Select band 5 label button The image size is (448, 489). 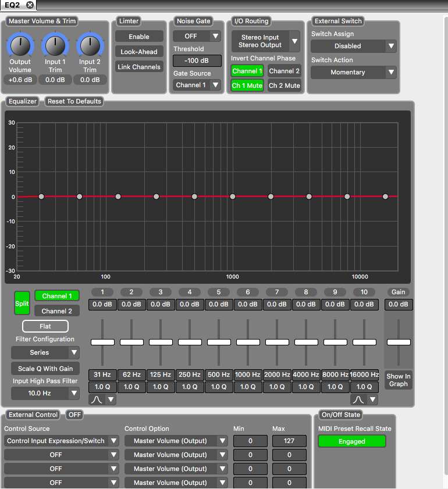coord(219,292)
